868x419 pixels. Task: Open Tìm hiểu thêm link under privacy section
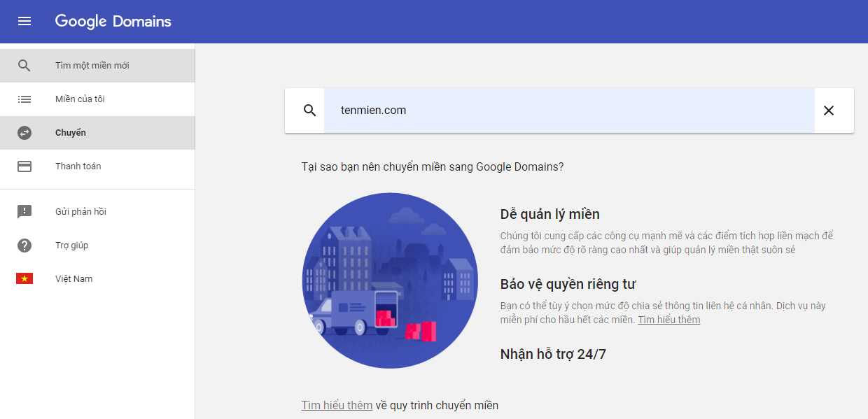(668, 320)
